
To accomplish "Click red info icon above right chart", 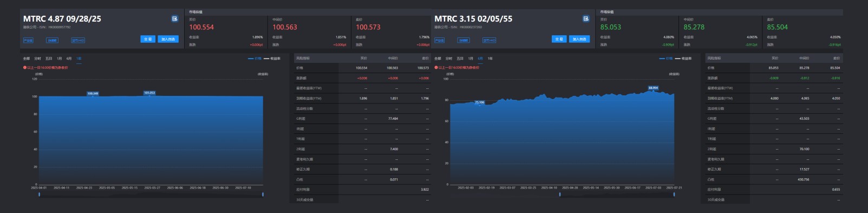I will pyautogui.click(x=436, y=68).
